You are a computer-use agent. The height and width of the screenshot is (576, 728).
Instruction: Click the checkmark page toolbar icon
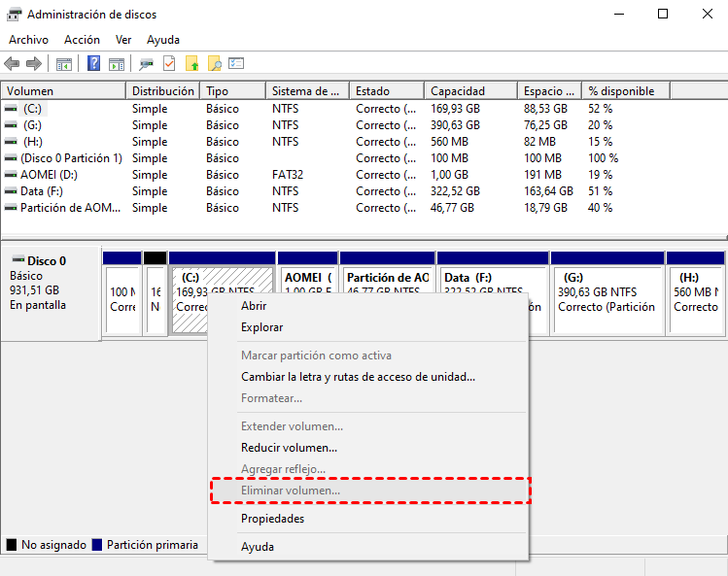coord(169,64)
